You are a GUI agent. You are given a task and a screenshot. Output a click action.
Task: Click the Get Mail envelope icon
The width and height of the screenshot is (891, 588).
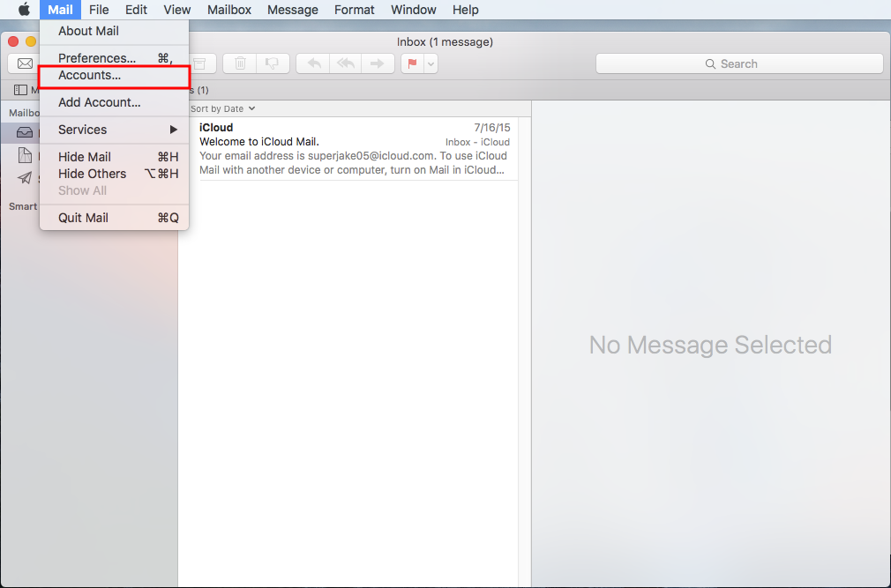click(24, 63)
